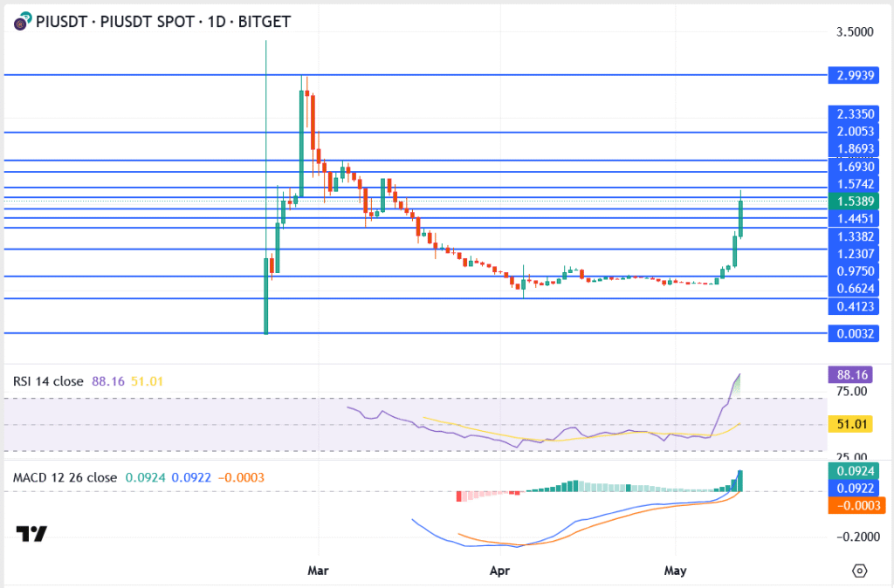Click the green current price 1.5389 label
This screenshot has height=588, width=894.
[856, 201]
